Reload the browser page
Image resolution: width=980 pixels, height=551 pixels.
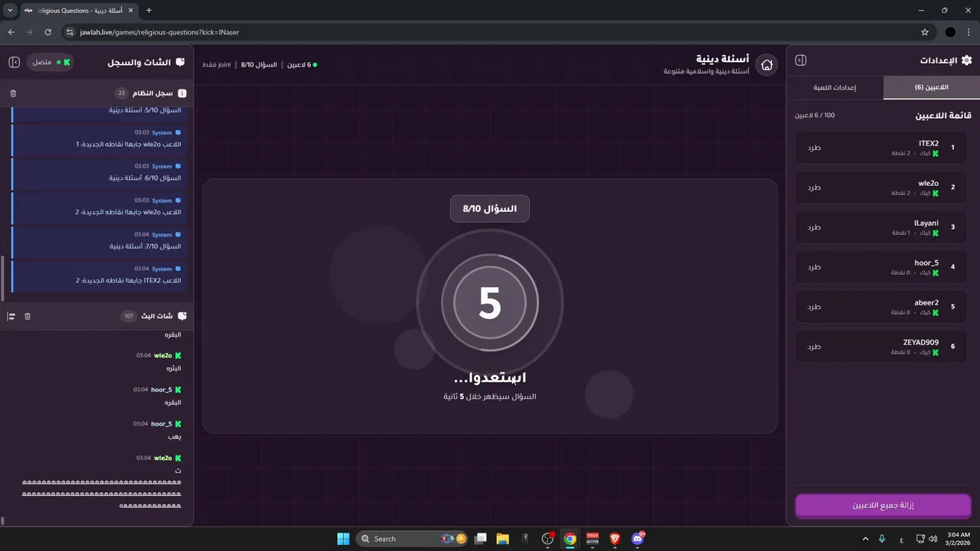point(47,32)
